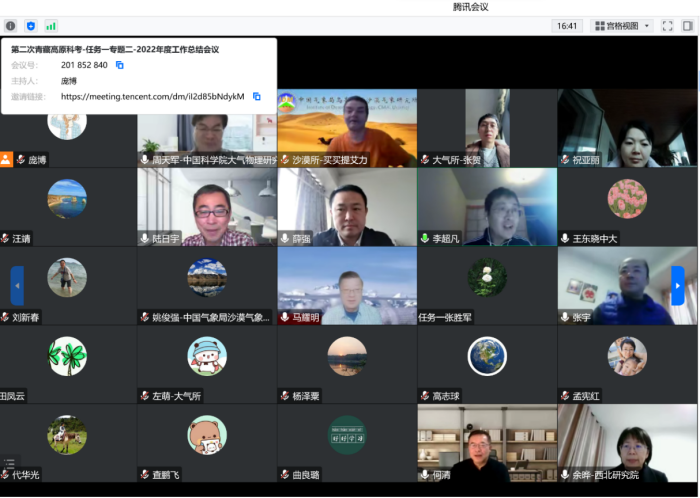
Task: Open the meeting.tencent.com invitation link
Action: click(x=152, y=97)
